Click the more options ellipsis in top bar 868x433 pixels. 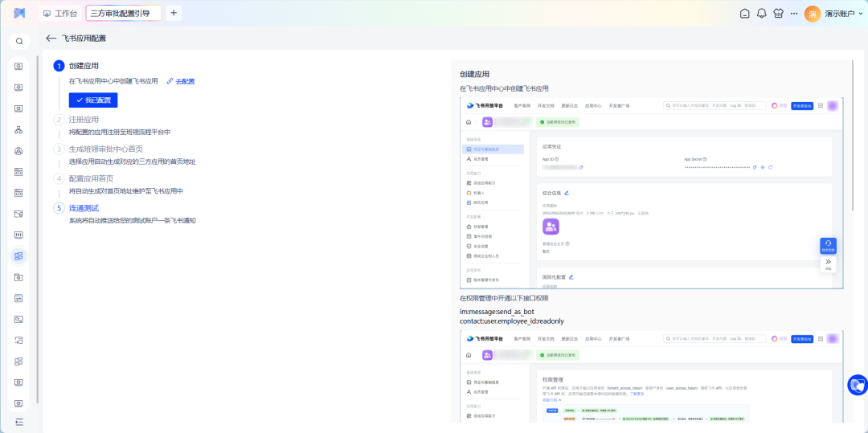coord(794,14)
